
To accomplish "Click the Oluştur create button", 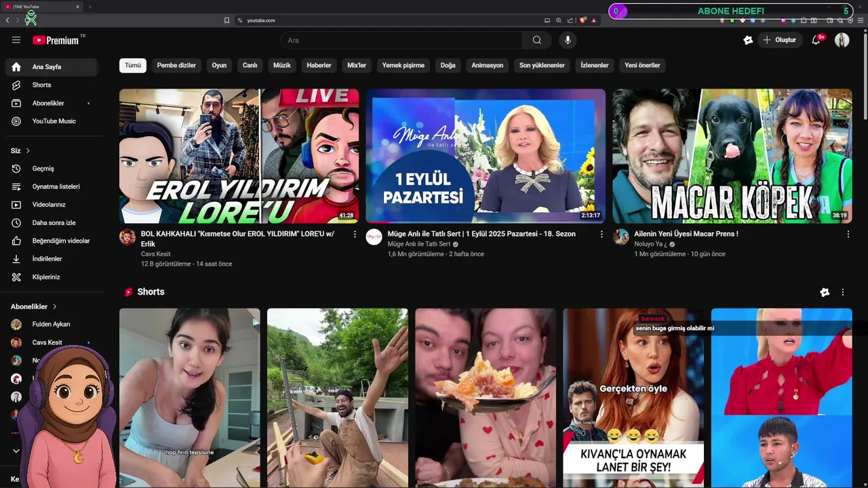I will click(x=780, y=40).
